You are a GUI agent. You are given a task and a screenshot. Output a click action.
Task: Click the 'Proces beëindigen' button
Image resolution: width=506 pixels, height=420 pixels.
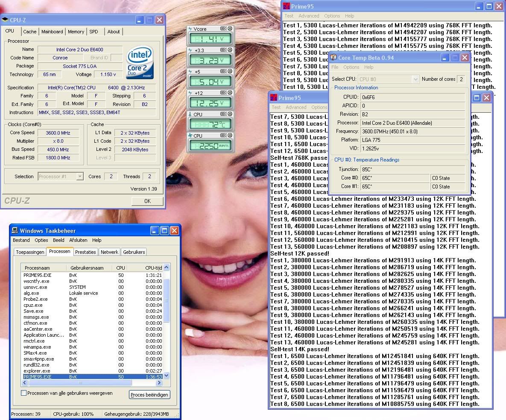(149, 394)
